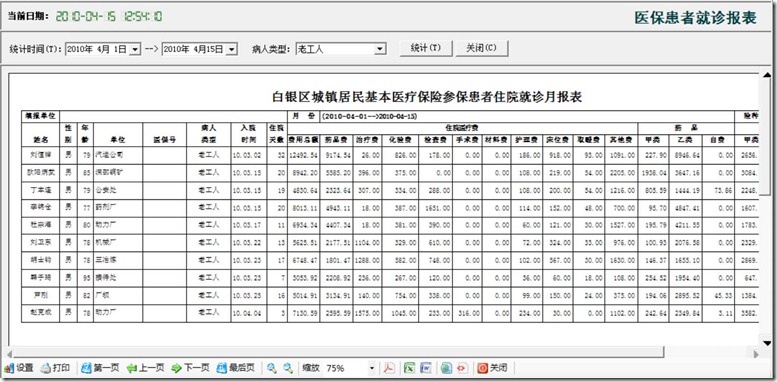
Task: Jump to 最后页 last page
Action: coord(235,368)
